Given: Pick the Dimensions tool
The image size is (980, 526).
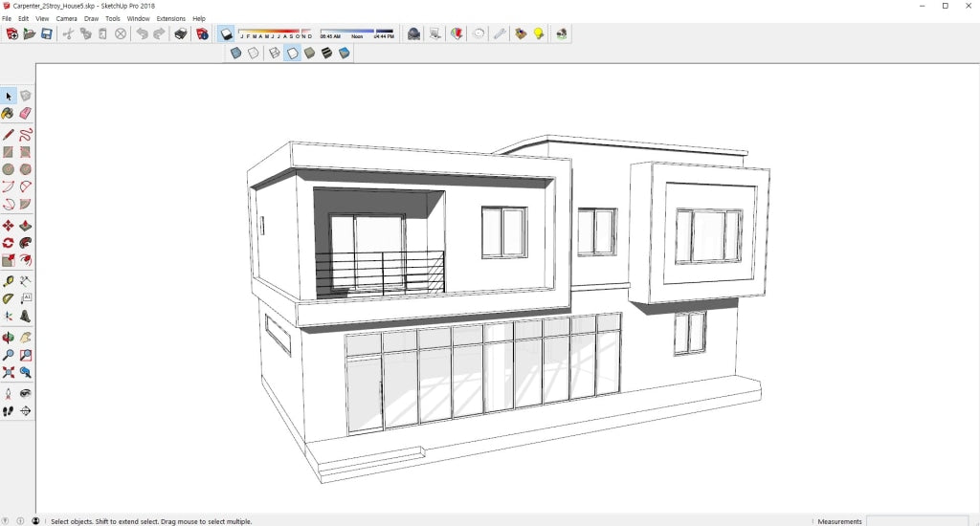Looking at the screenshot, I should click(26, 282).
